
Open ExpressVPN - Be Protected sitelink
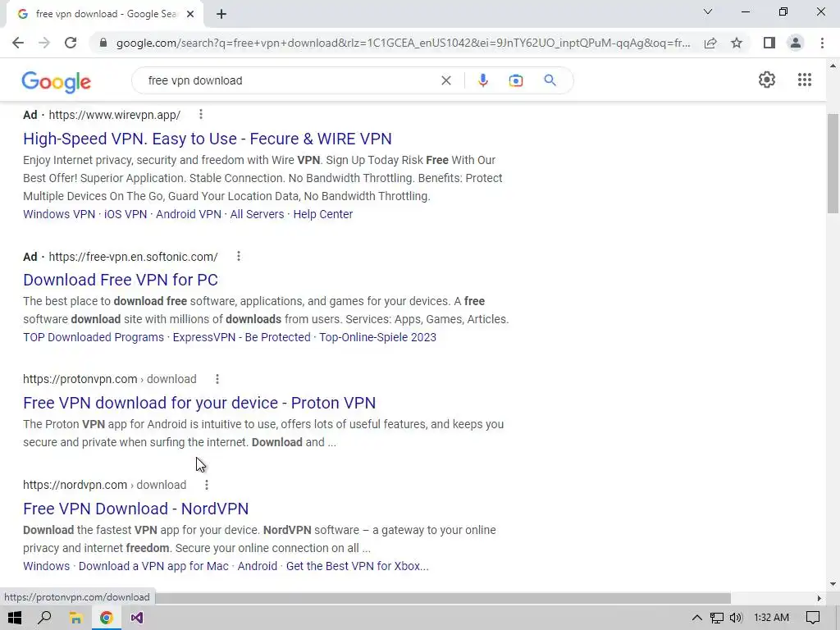[x=242, y=337]
